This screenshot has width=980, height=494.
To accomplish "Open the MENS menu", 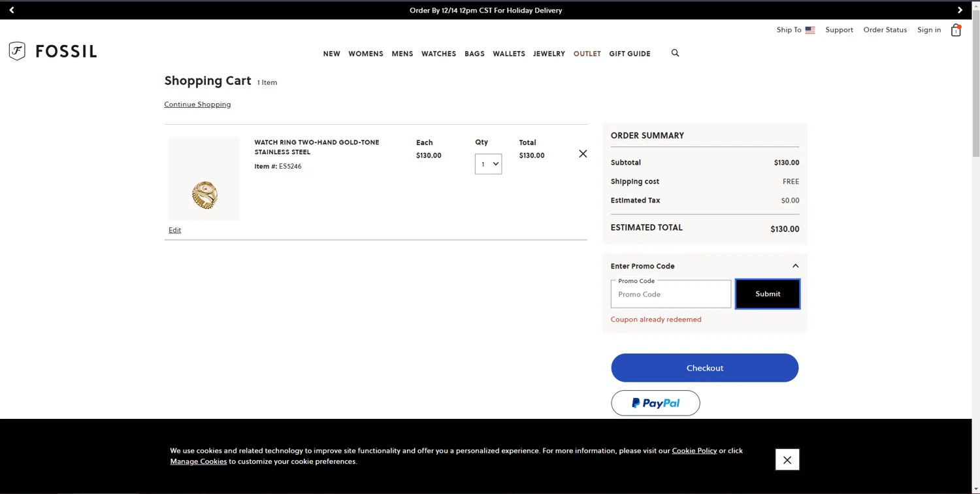I will point(402,54).
